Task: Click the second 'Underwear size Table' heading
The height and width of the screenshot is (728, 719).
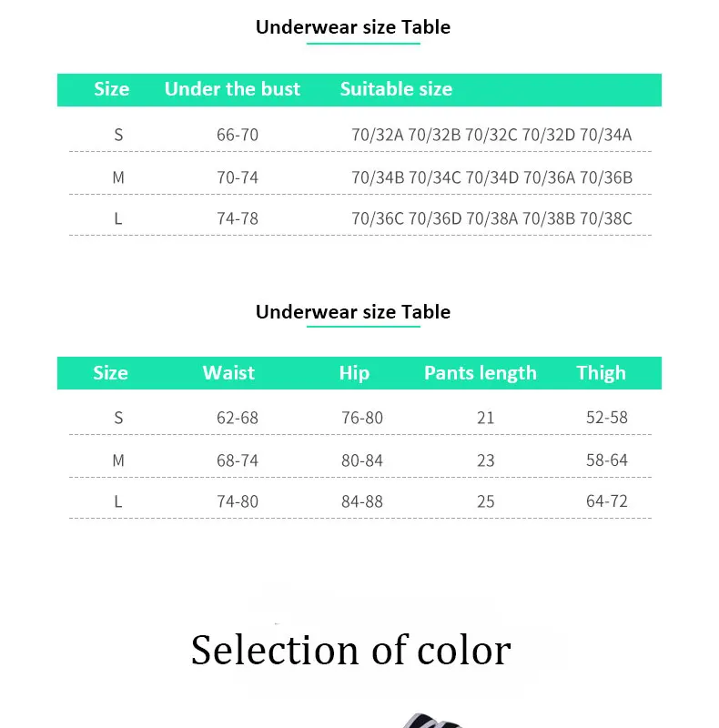Action: coord(353,312)
